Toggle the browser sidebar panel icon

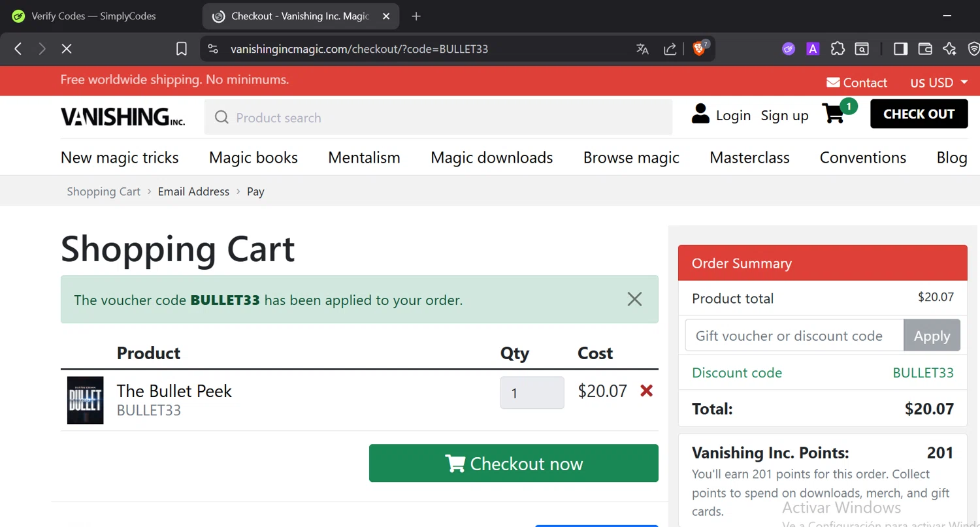point(901,49)
